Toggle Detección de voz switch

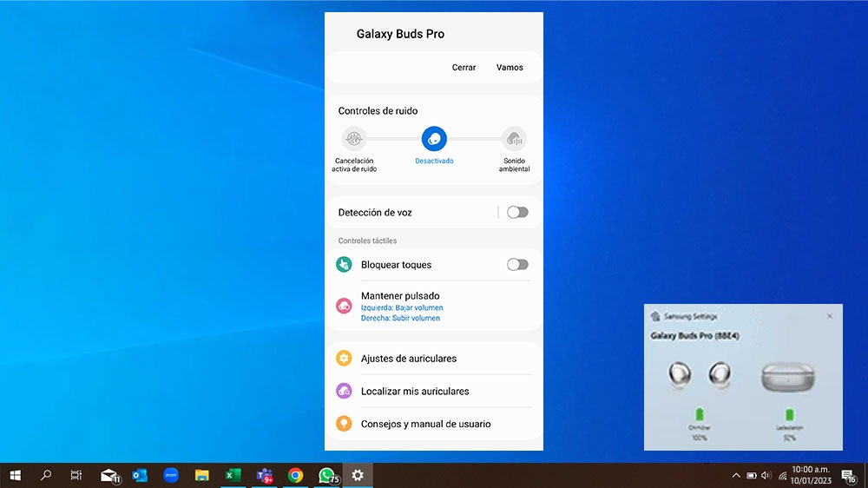[517, 213]
